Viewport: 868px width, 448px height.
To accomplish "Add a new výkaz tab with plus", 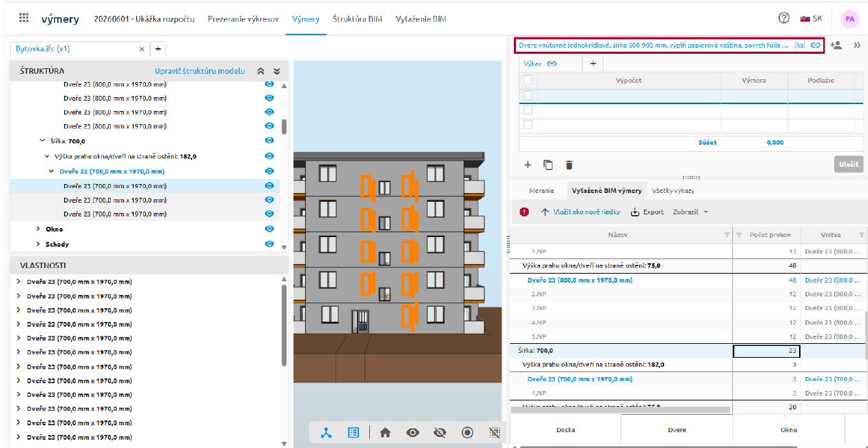I will [592, 63].
